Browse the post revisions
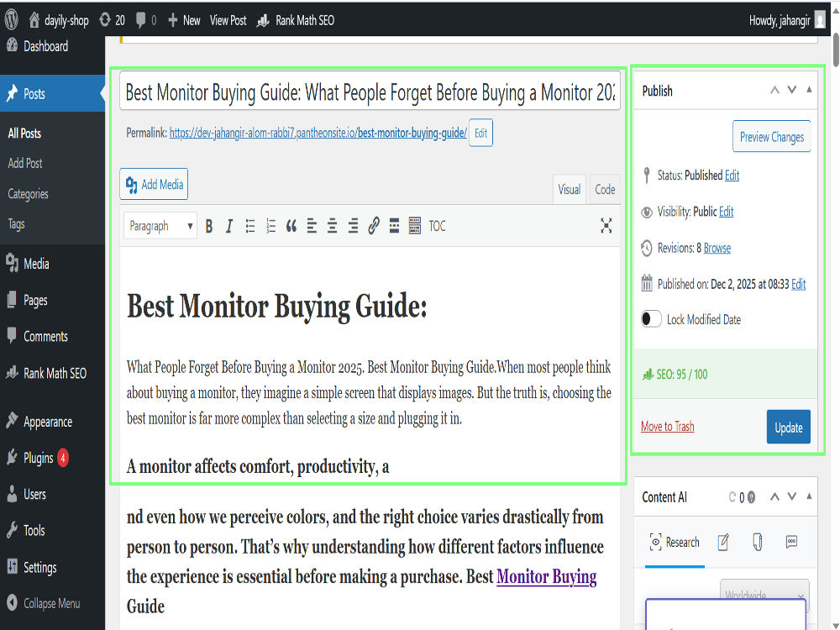 click(x=717, y=248)
